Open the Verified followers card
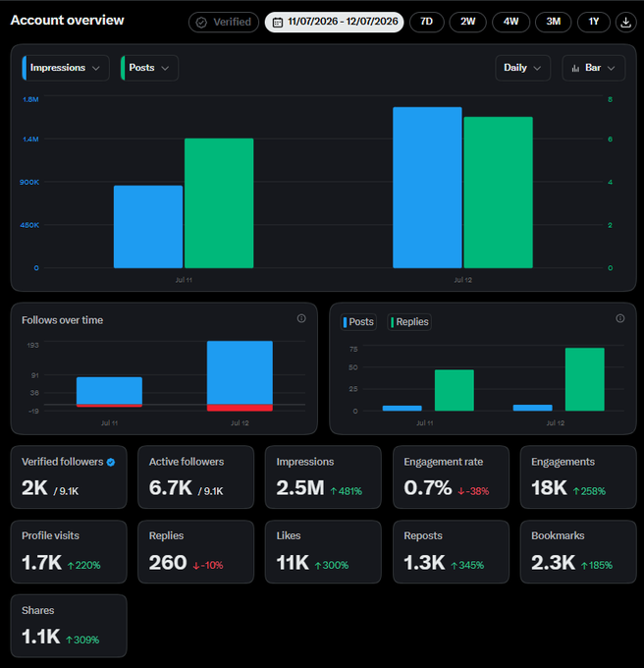The image size is (644, 668). [x=69, y=477]
